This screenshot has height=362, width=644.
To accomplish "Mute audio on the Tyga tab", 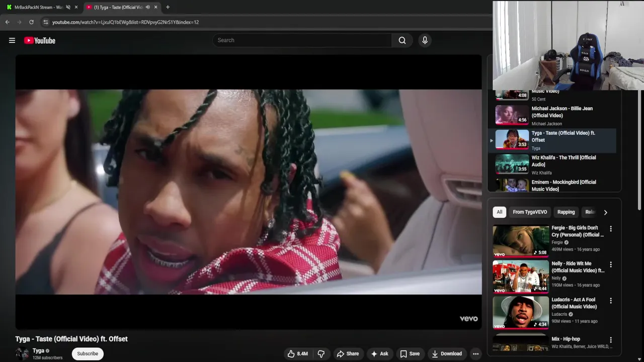I will 147,7.
